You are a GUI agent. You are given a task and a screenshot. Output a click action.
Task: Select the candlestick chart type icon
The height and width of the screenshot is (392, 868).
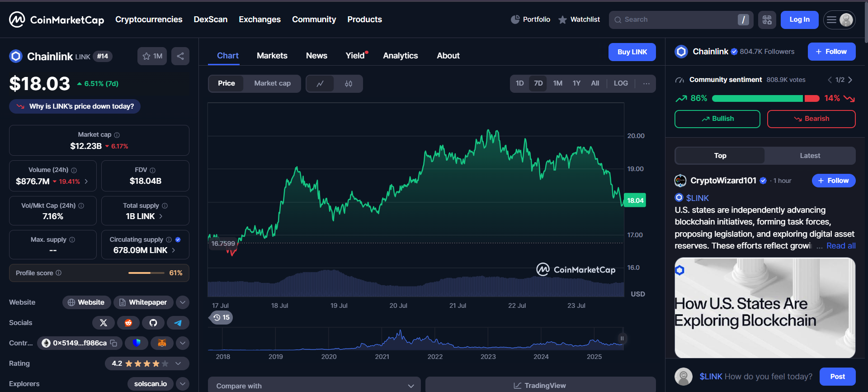[x=348, y=84]
